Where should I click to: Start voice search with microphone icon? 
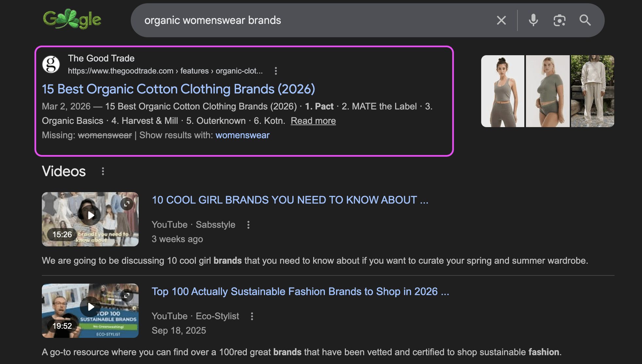coord(533,20)
